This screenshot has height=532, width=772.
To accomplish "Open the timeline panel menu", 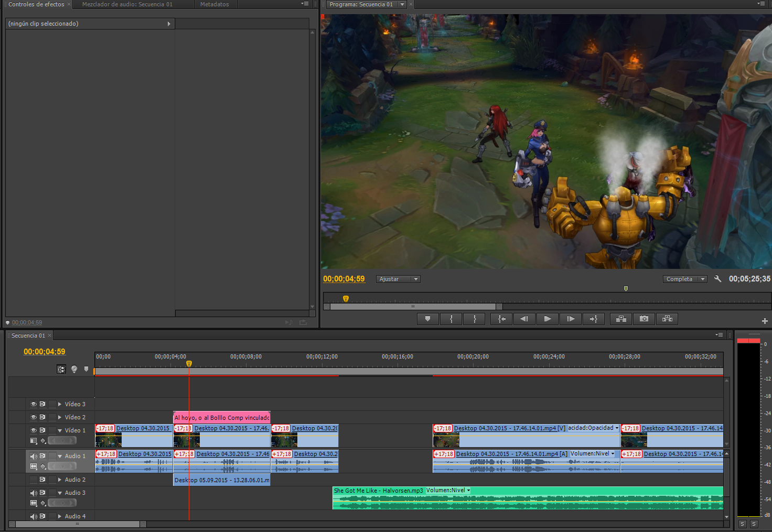I will point(719,334).
